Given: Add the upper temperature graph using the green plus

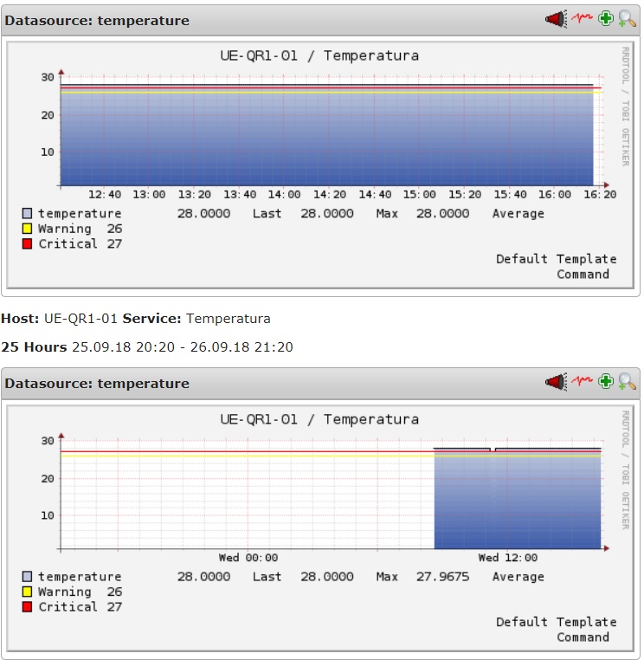Looking at the screenshot, I should coord(606,18).
